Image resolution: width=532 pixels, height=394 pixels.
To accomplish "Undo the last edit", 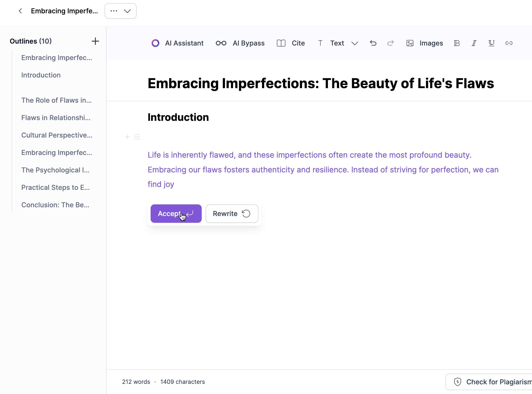I will (x=373, y=43).
